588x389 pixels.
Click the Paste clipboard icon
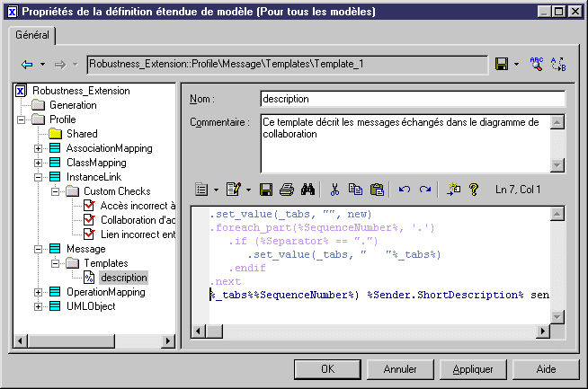377,190
